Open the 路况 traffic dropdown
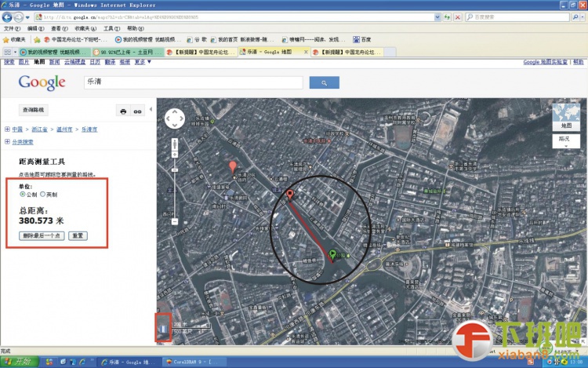Screen dimensions: 588x368 [565, 140]
